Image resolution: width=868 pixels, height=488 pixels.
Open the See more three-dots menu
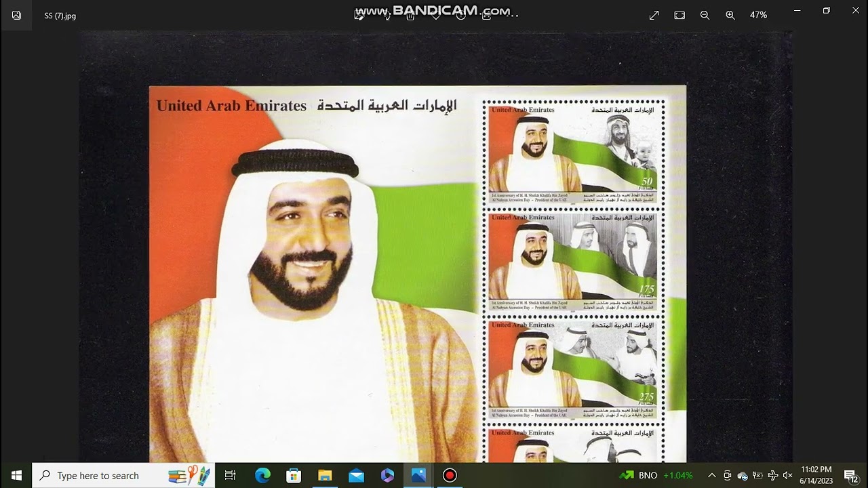pyautogui.click(x=512, y=16)
